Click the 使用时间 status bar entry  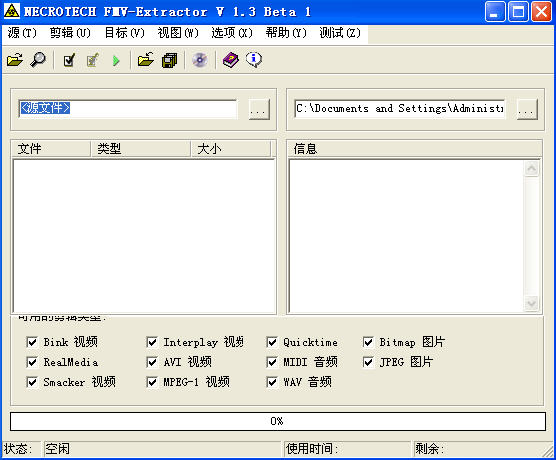pyautogui.click(x=347, y=449)
